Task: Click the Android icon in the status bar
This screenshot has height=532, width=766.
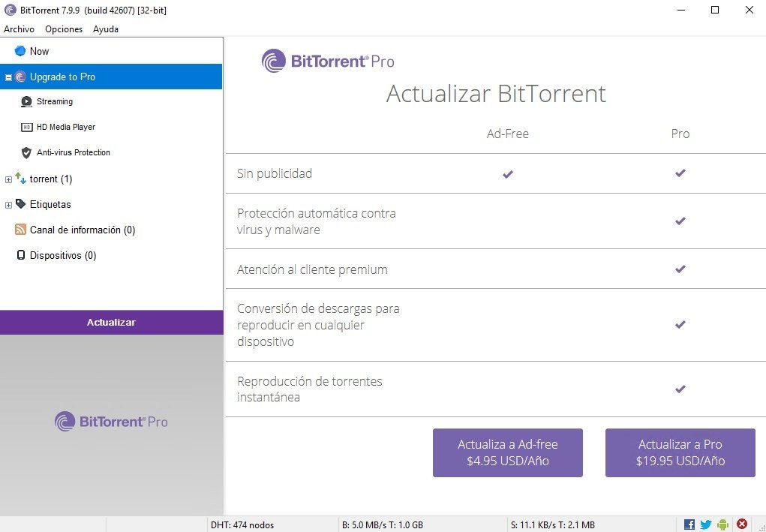Action: coord(722,524)
